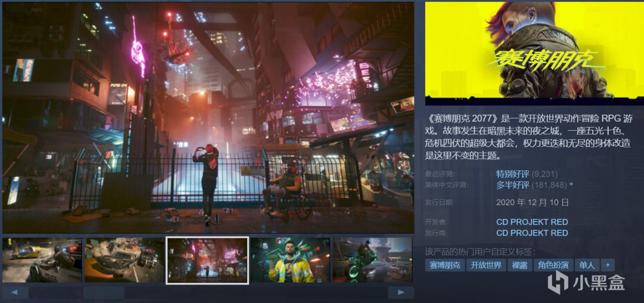Open developer CD PROJEKT RED link
This screenshot has height=303, width=644.
(x=532, y=222)
